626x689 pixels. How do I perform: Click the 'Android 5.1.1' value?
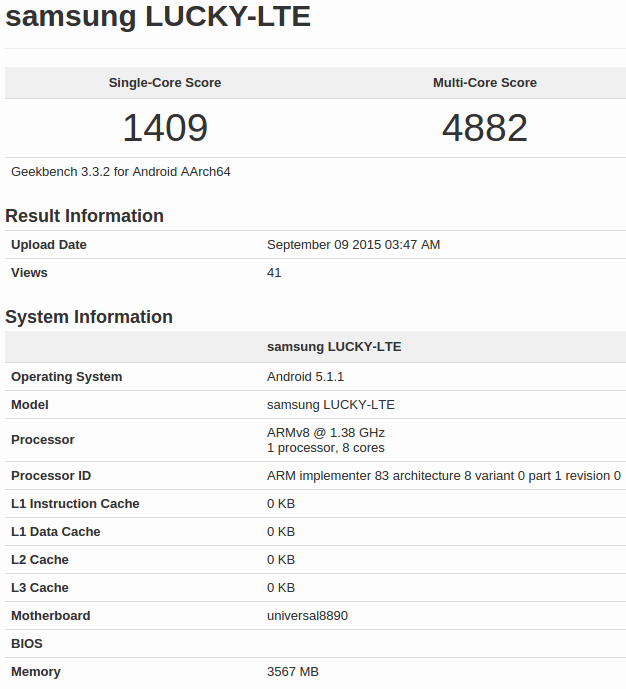click(x=305, y=377)
